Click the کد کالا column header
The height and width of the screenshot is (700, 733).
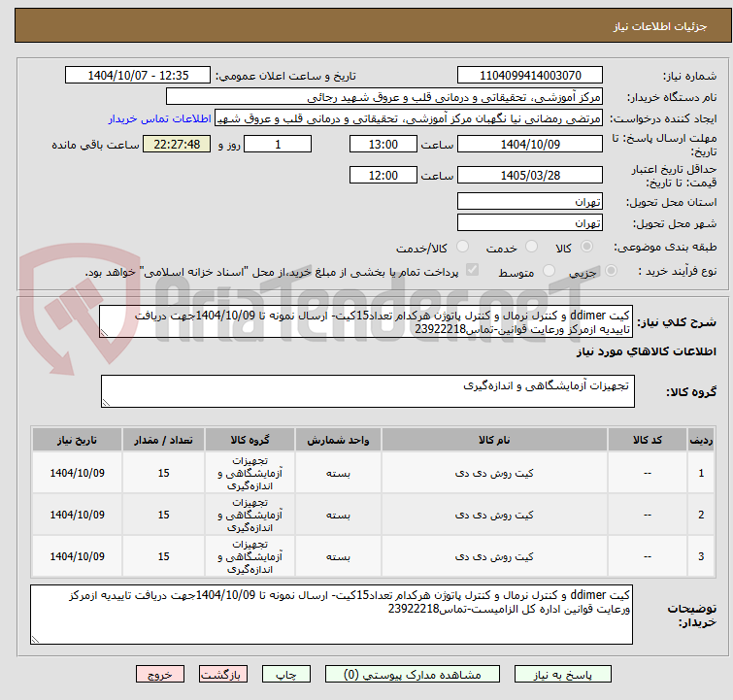[x=647, y=440]
